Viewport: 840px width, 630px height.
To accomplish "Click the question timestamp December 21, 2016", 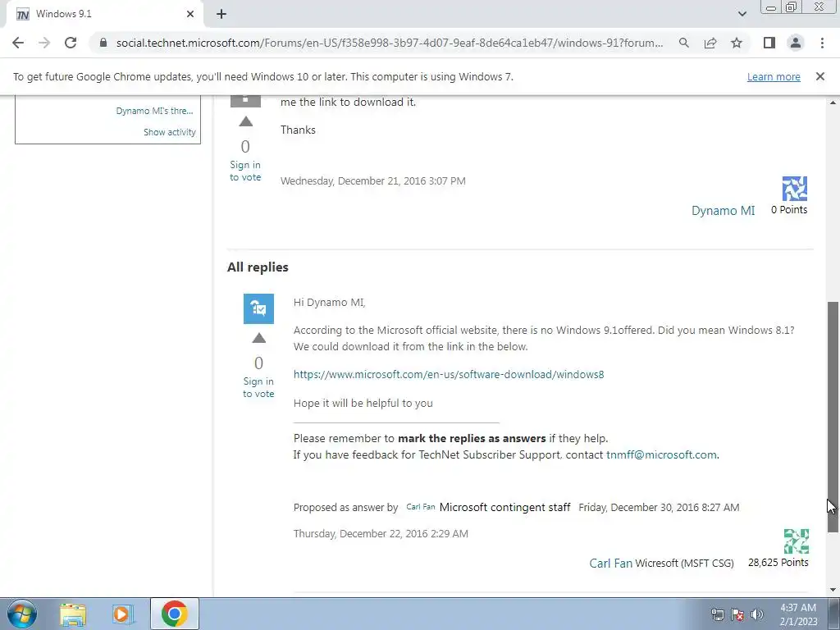I will (x=373, y=181).
